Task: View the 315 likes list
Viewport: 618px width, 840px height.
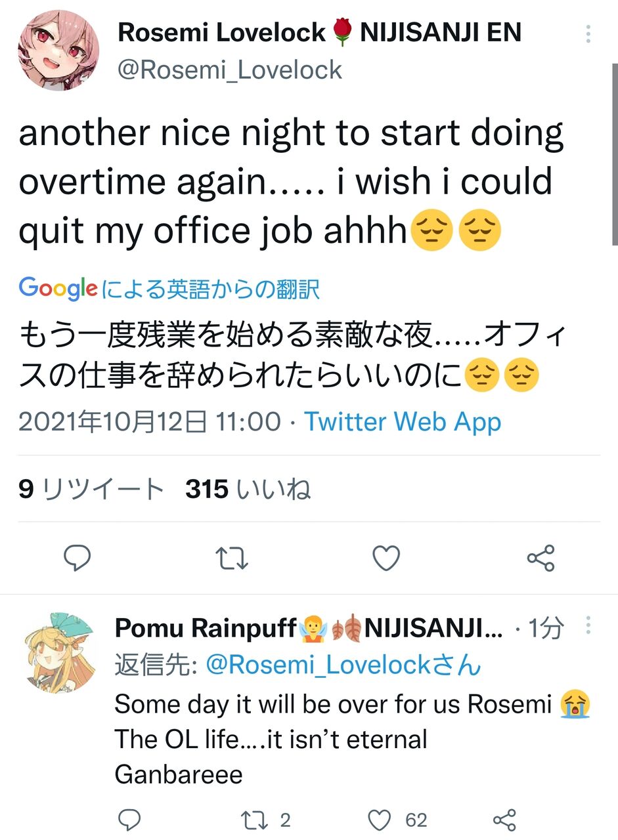Action: pyautogui.click(x=248, y=489)
